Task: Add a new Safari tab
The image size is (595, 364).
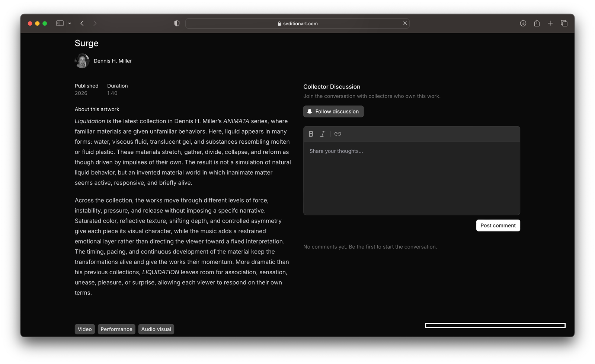Action: point(550,23)
